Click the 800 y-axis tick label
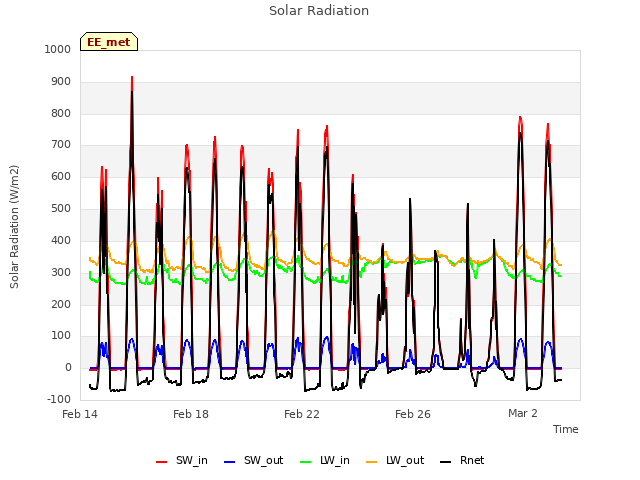This screenshot has height=480, width=640. (61, 113)
